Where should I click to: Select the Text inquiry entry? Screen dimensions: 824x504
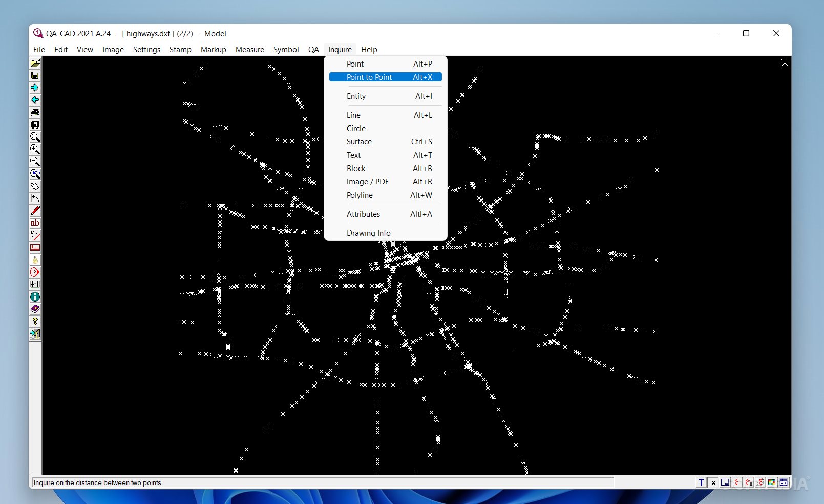point(386,155)
